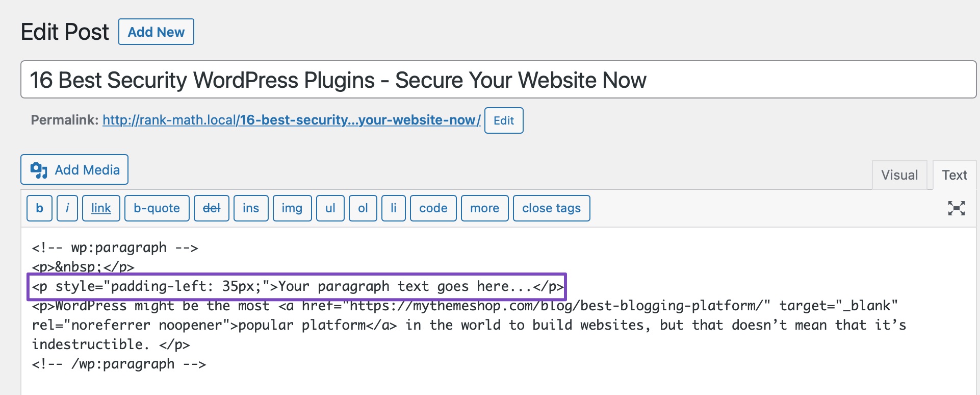The image size is (980, 395).
Task: Insert italic tag with i button
Action: point(67,208)
